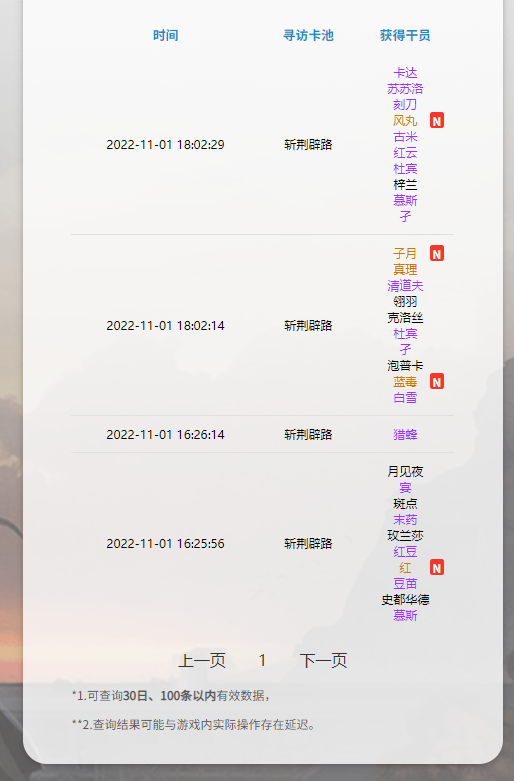This screenshot has height=781, width=514.
Task: Go to next page with 下一页
Action: pos(323,660)
